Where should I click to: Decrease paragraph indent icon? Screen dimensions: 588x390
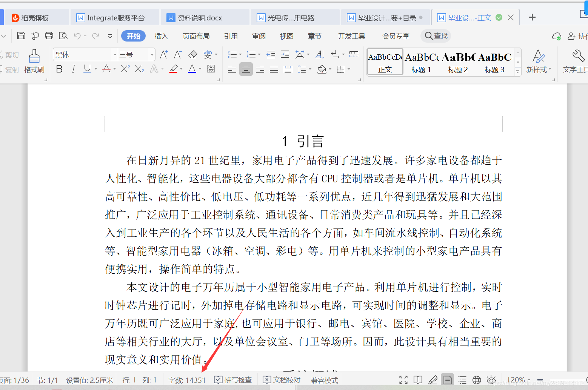(271, 55)
